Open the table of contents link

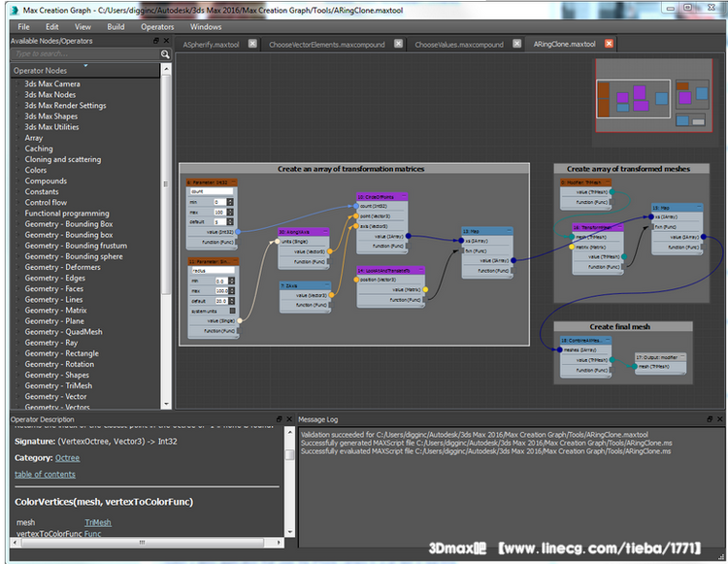45,475
